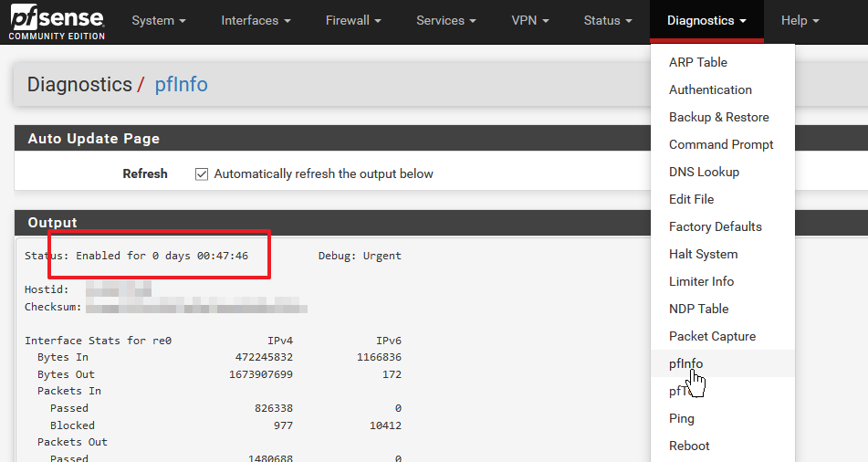The width and height of the screenshot is (868, 462).
Task: Select NDP Table
Action: (722, 310)
